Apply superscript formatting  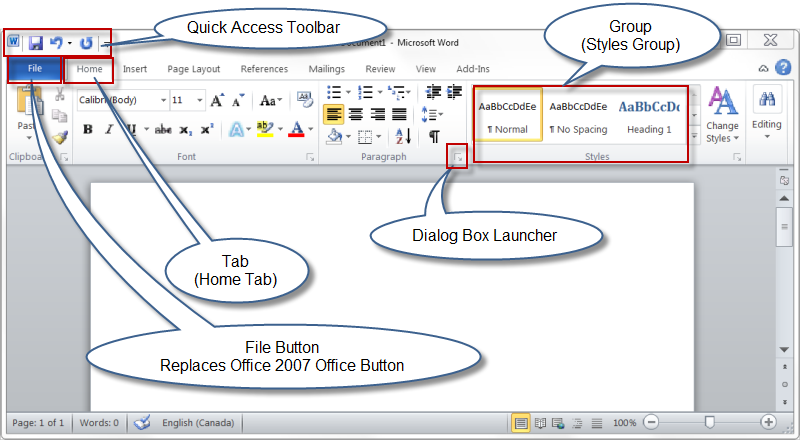(207, 129)
